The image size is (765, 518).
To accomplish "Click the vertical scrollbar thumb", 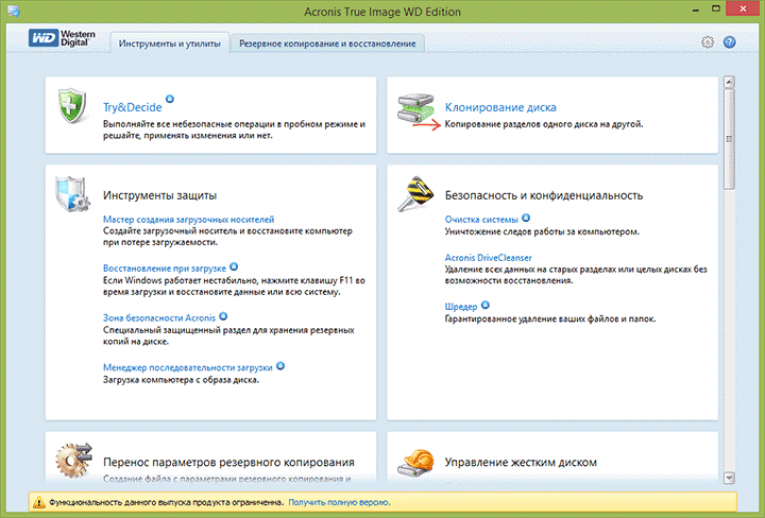I will 729,139.
